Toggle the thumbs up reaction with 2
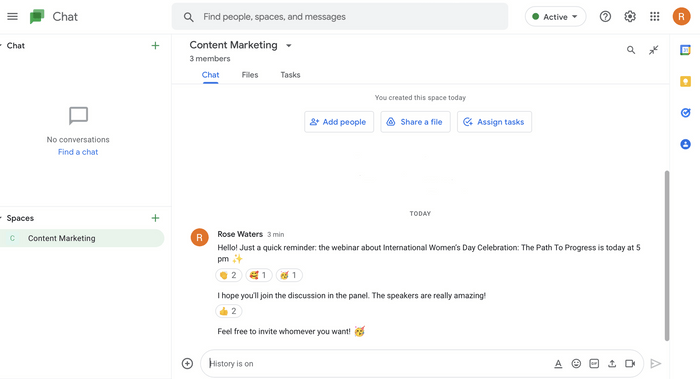The image size is (700, 379). point(229,311)
